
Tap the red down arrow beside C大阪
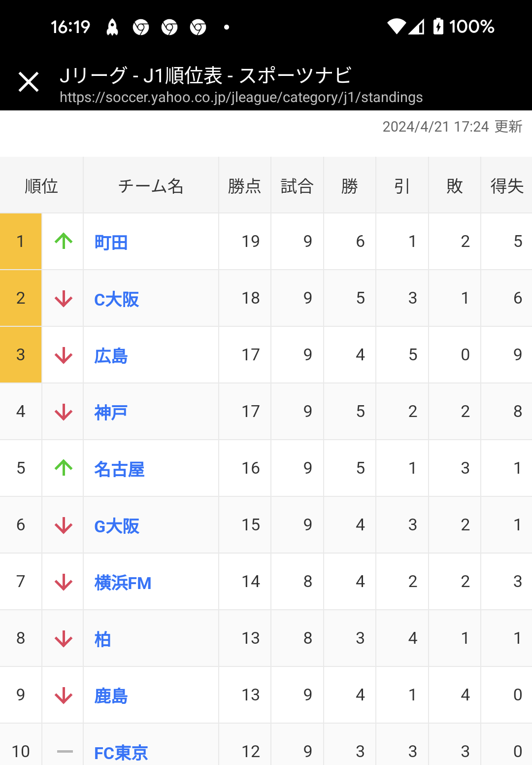[64, 298]
